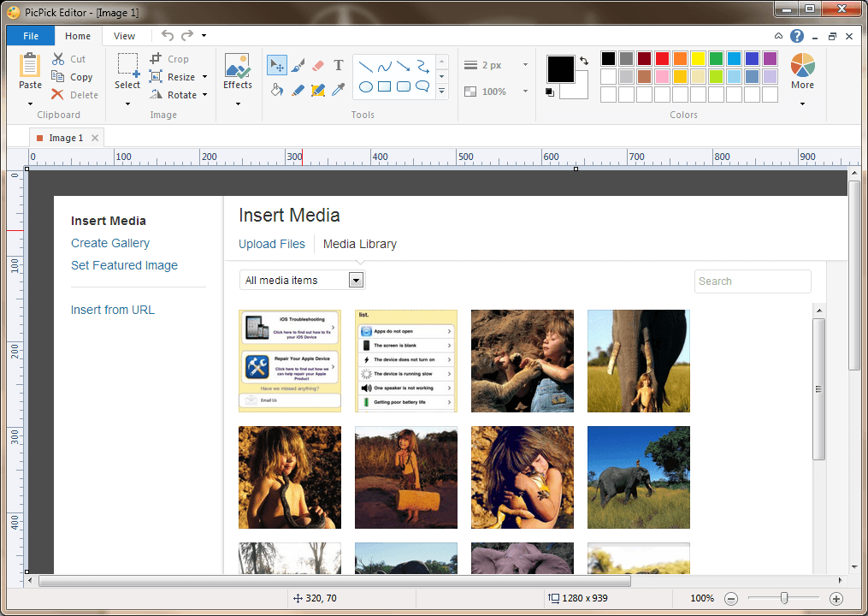Choose the speech bubble shape
Image resolution: width=868 pixels, height=616 pixels.
click(x=422, y=86)
